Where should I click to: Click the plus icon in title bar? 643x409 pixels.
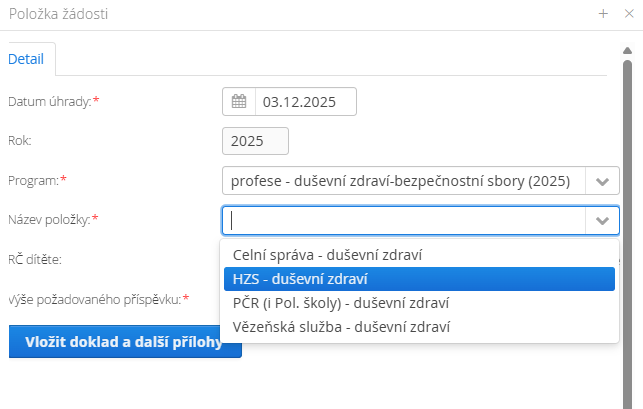click(x=603, y=14)
